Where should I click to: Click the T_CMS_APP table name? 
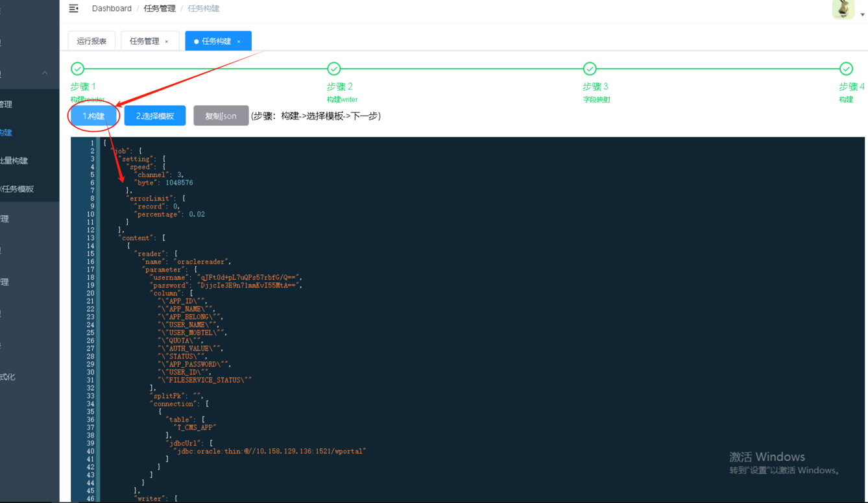click(x=195, y=427)
